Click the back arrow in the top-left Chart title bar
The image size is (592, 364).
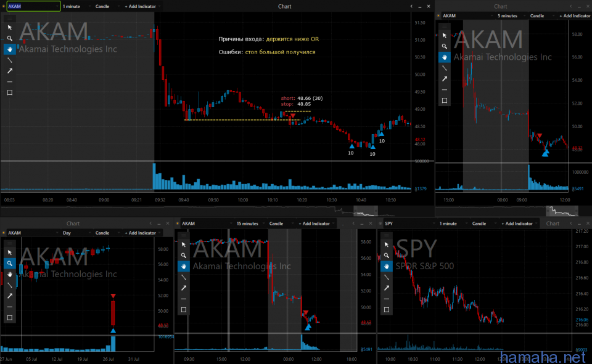pos(411,6)
